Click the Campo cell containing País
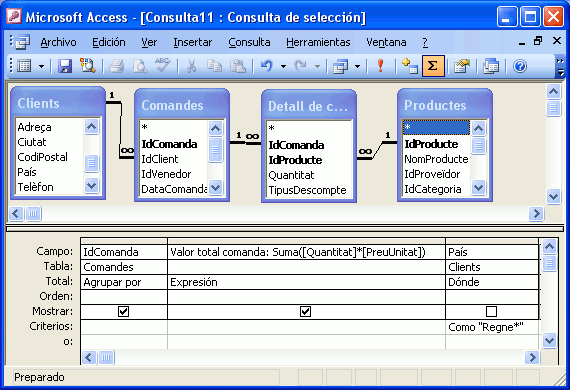The height and width of the screenshot is (390, 570). pyautogui.click(x=492, y=252)
